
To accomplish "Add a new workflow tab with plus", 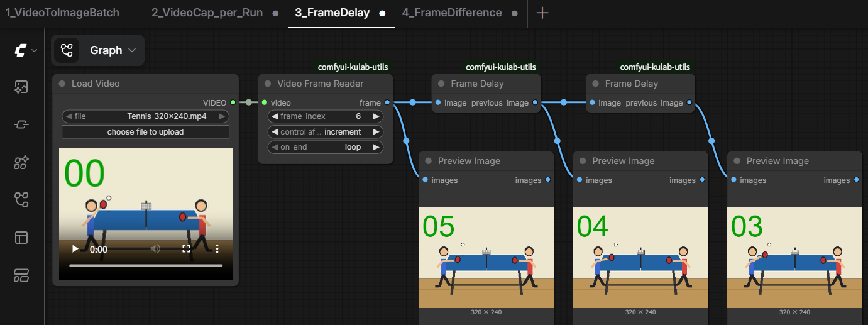I will pyautogui.click(x=542, y=13).
